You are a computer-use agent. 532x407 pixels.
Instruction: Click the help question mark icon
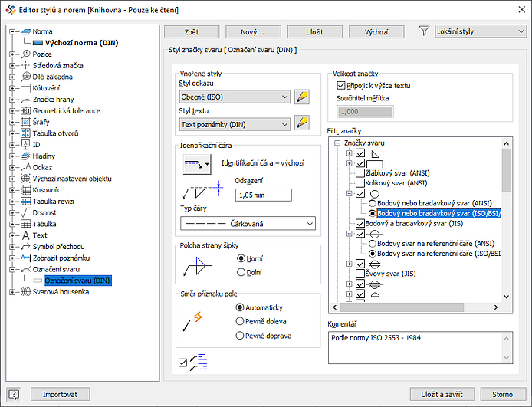[13, 394]
